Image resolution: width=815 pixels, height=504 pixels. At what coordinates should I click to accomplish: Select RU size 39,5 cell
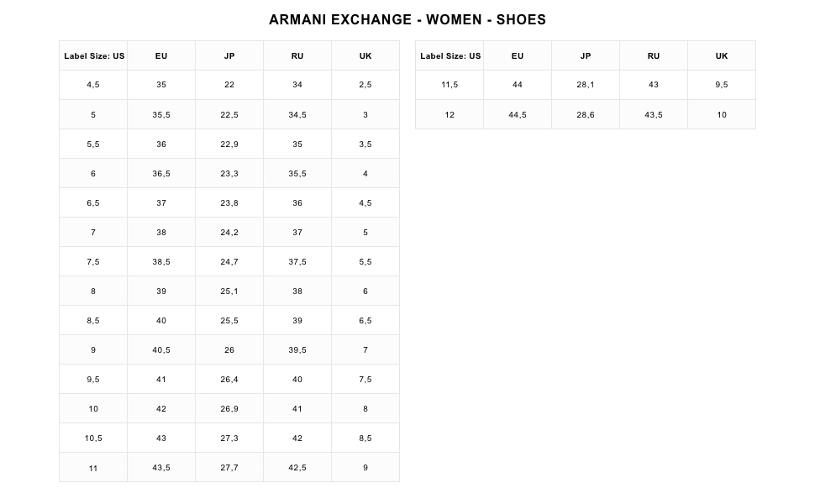pos(297,349)
